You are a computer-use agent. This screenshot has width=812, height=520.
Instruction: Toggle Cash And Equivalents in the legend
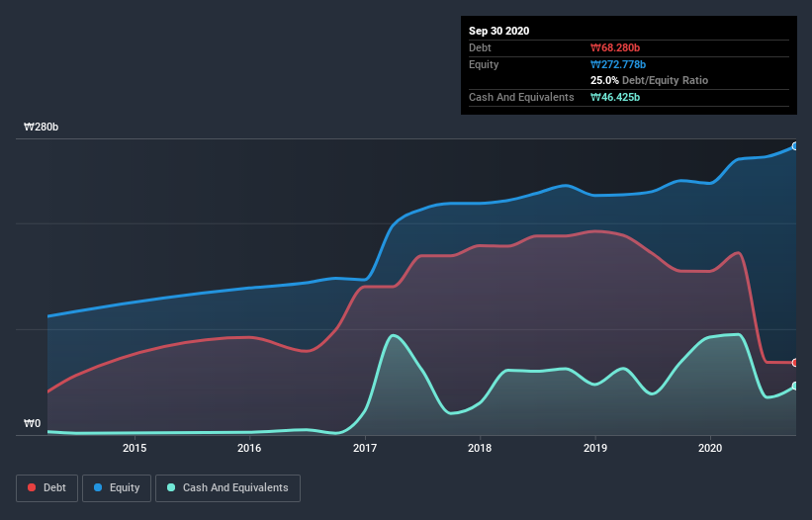[227, 488]
